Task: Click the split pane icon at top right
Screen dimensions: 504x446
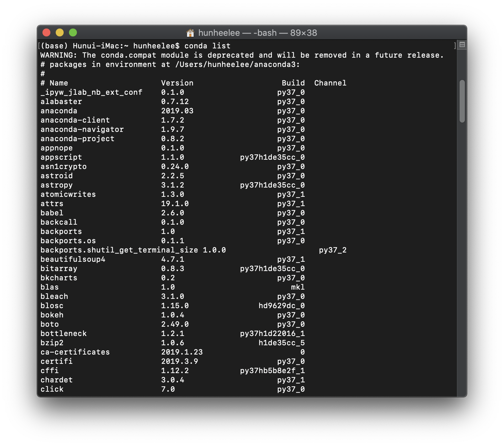Action: 462,45
